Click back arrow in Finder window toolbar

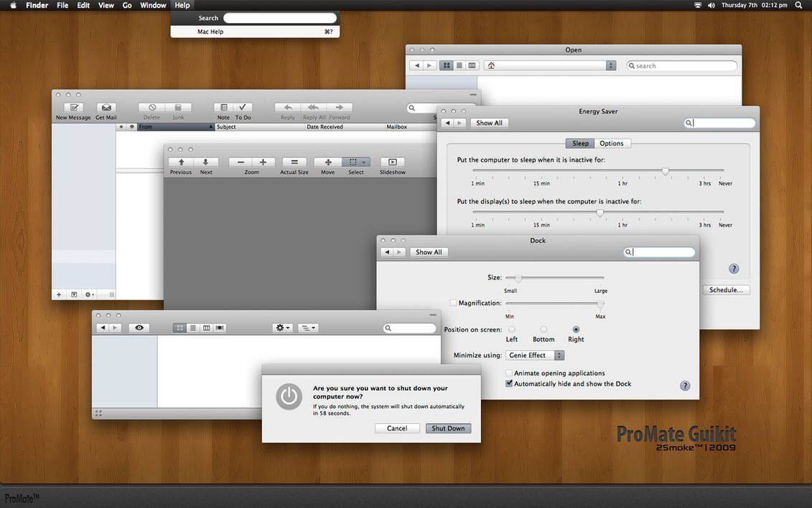(103, 328)
